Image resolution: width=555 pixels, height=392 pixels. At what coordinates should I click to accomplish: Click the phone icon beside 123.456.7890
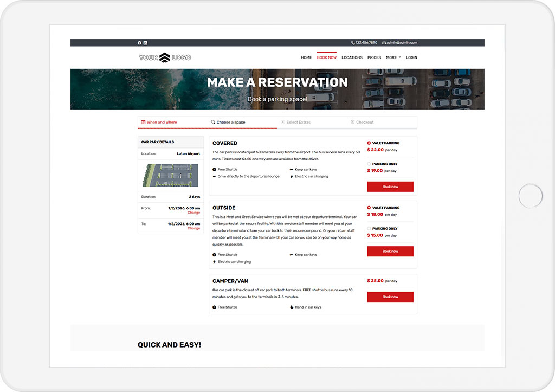(x=353, y=43)
